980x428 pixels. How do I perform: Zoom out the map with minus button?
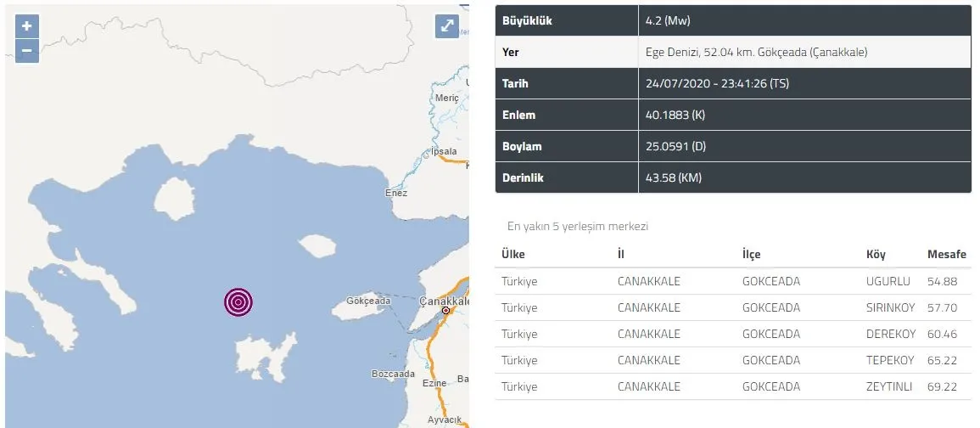tap(26, 49)
